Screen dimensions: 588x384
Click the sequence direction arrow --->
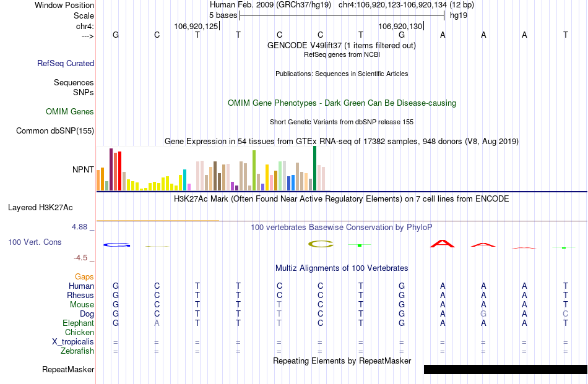(x=88, y=36)
